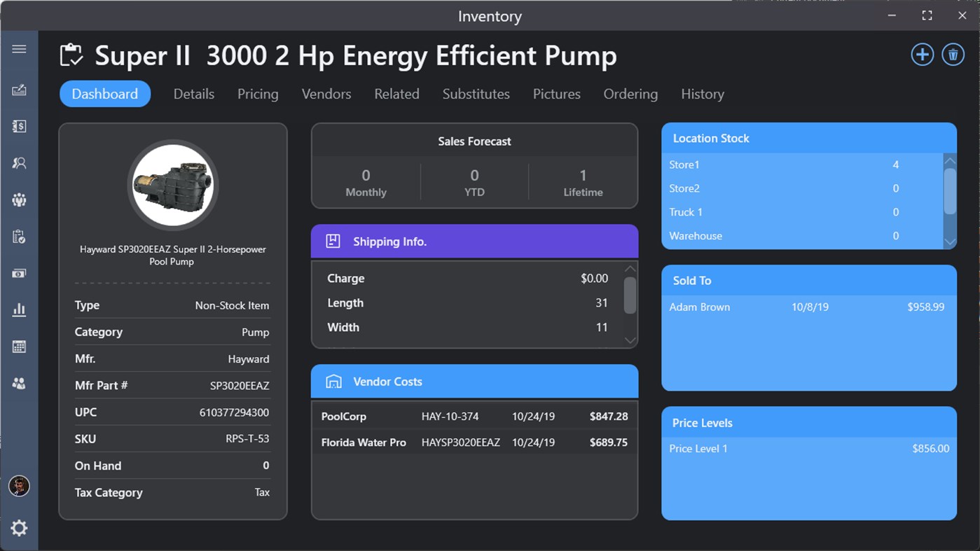The image size is (980, 551).
Task: Select the Dashboard tab
Action: [105, 94]
